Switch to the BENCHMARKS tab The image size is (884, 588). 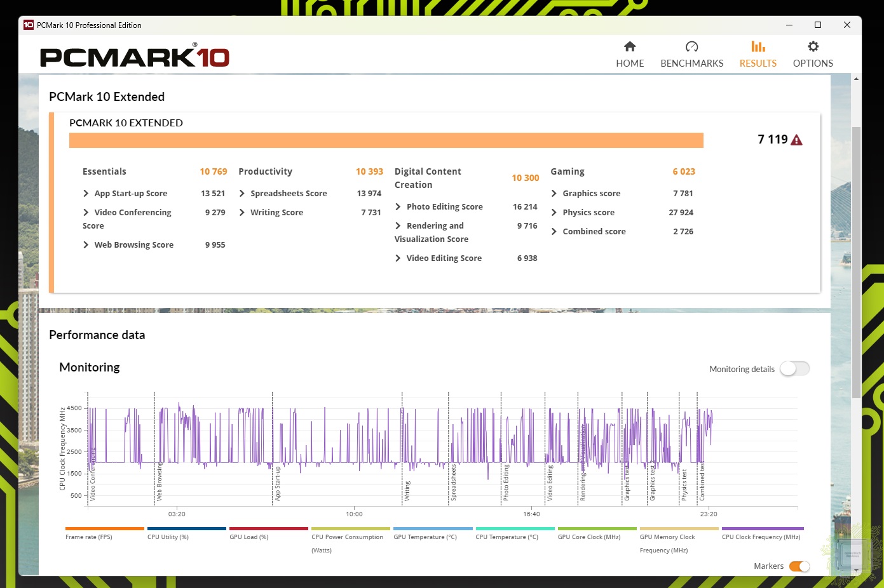(691, 55)
